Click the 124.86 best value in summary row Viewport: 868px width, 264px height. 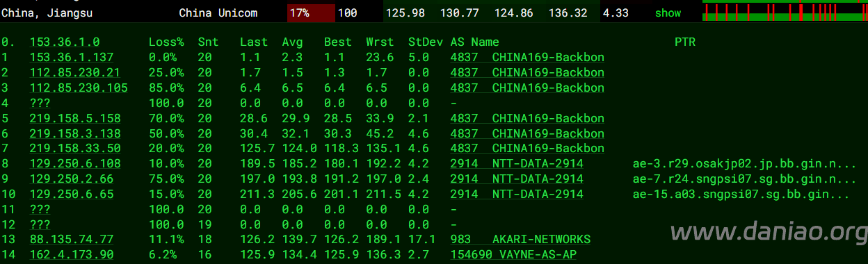pyautogui.click(x=514, y=13)
